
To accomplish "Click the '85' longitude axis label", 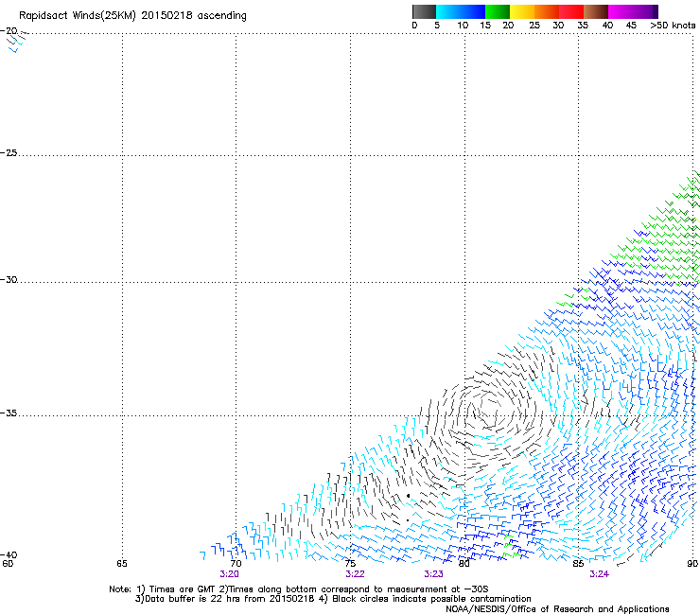I will (x=578, y=563).
